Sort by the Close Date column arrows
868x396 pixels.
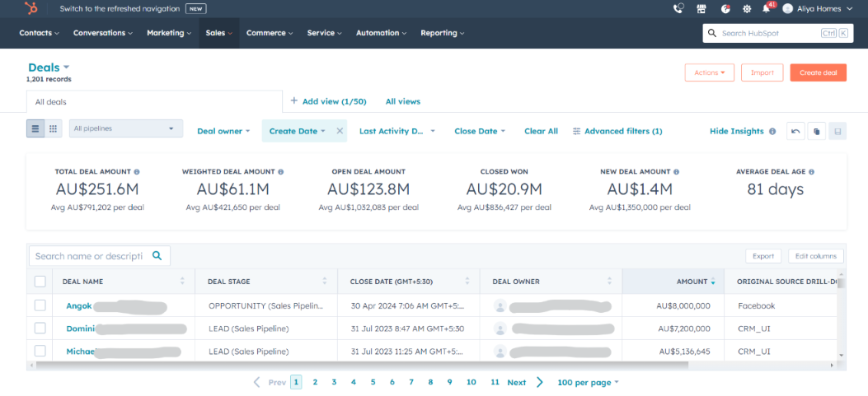tap(467, 282)
